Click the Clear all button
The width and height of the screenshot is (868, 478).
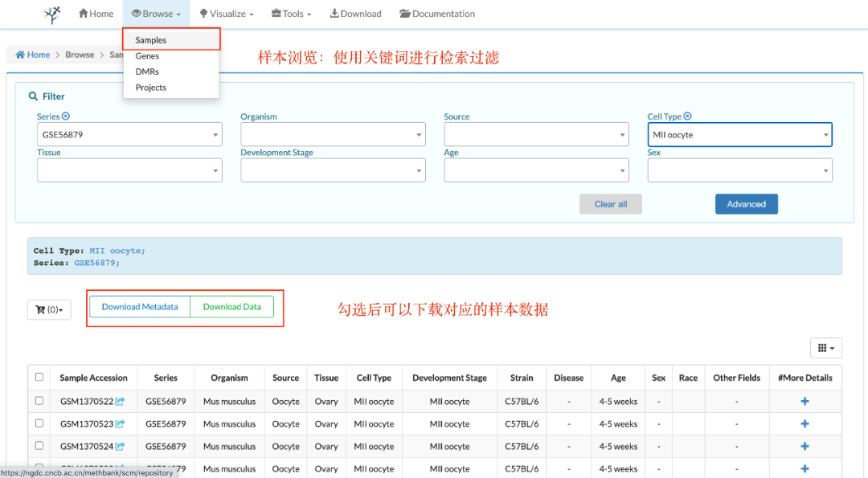(611, 204)
